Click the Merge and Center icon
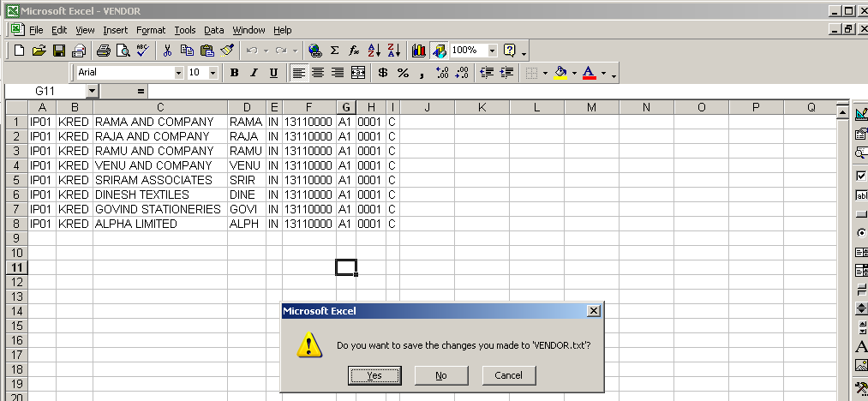Viewport: 868px width, 401px height. [358, 73]
